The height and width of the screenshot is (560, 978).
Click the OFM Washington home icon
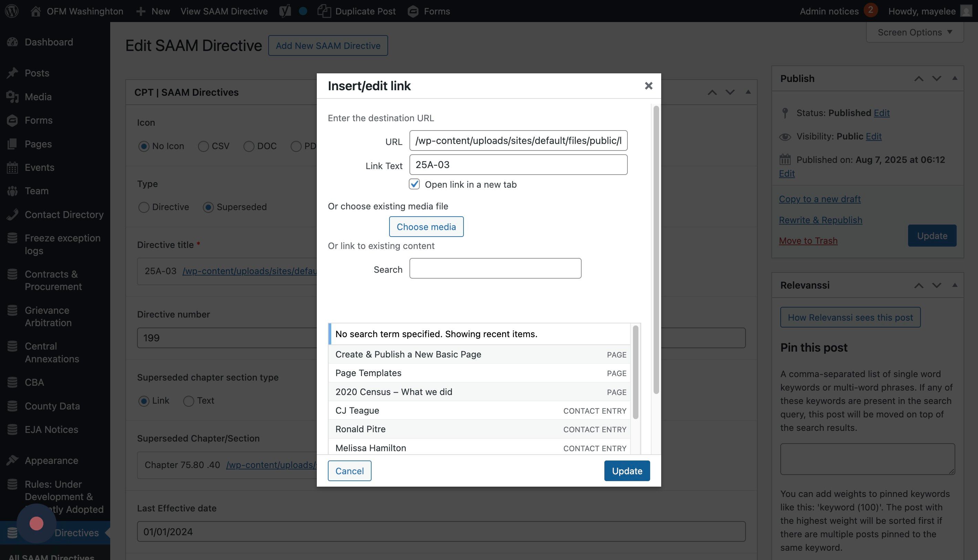[36, 11]
